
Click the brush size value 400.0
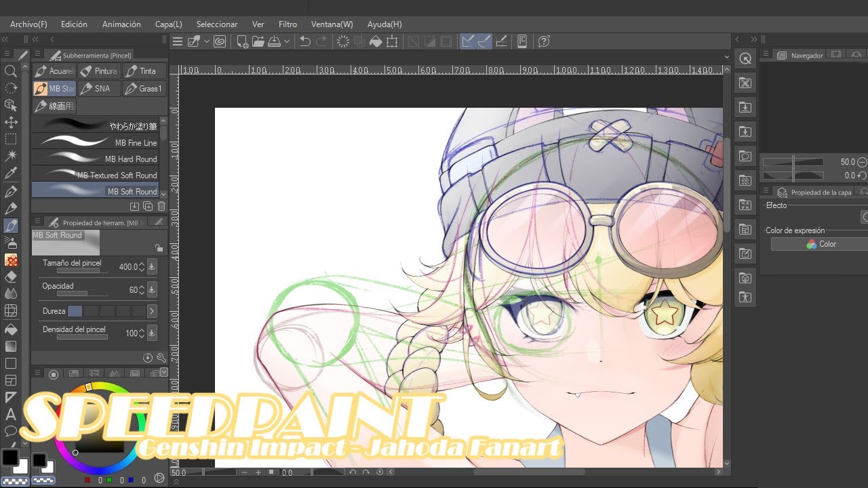128,267
